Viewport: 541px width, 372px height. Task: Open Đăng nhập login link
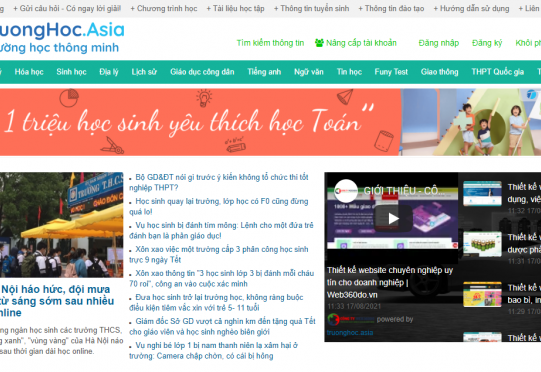click(x=439, y=43)
